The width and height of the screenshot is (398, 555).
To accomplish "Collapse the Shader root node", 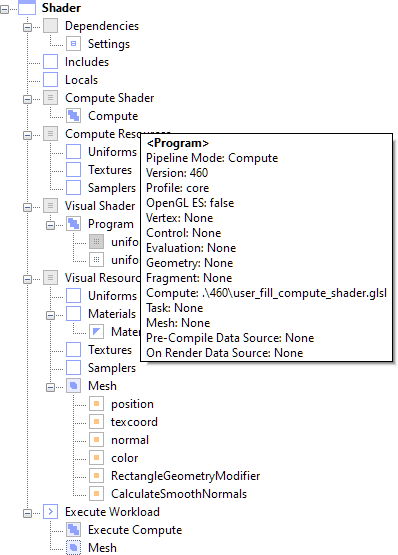I will [4, 9].
